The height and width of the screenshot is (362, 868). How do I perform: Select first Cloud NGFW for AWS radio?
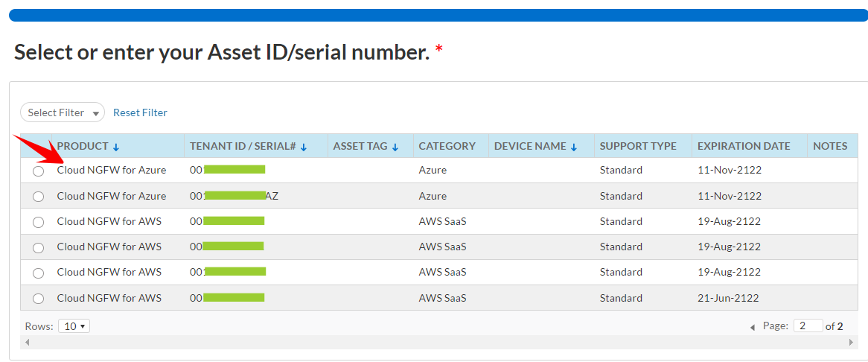click(x=39, y=222)
